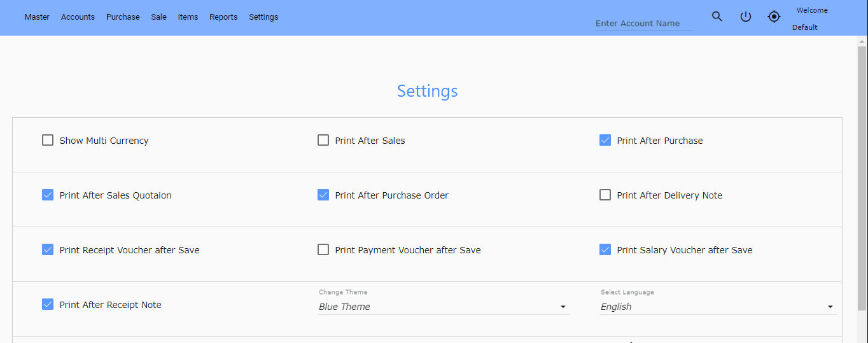Open the Reports menu
868x343 pixels.
click(x=223, y=17)
